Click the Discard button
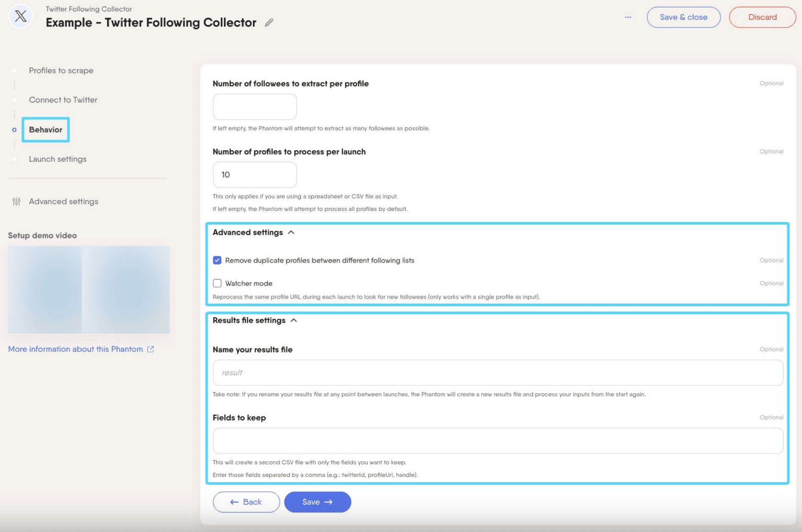The width and height of the screenshot is (802, 532). click(x=762, y=17)
